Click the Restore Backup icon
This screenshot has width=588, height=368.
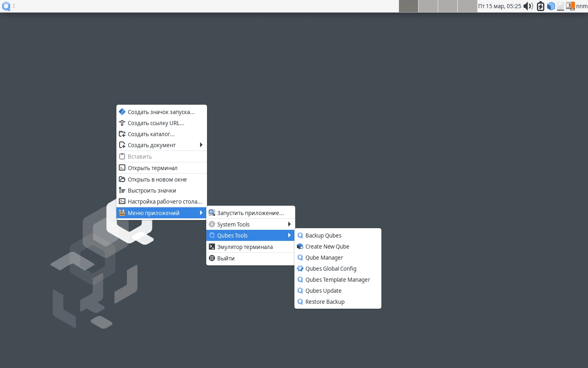coord(300,302)
